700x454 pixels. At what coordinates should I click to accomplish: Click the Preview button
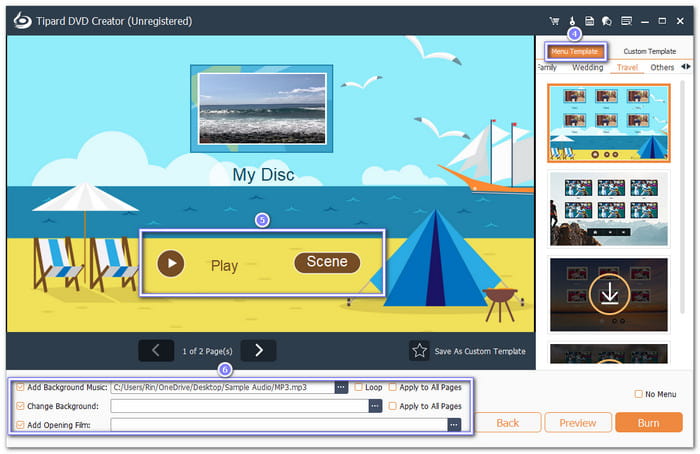tap(578, 422)
